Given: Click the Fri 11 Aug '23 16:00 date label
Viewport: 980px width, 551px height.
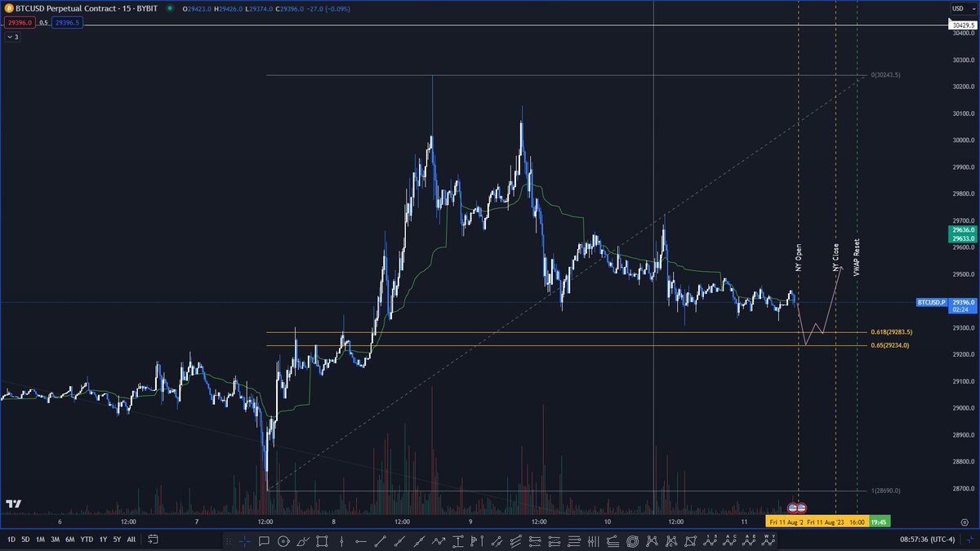Looking at the screenshot, I should (836, 520).
